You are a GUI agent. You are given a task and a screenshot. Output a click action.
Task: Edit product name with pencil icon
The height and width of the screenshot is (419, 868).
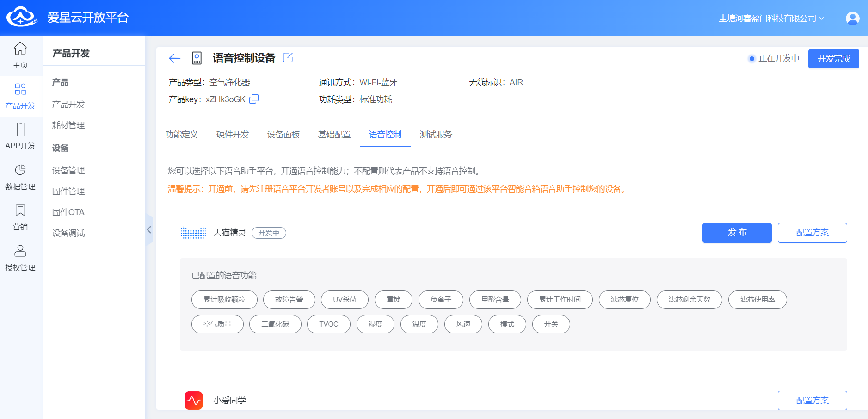pyautogui.click(x=288, y=57)
